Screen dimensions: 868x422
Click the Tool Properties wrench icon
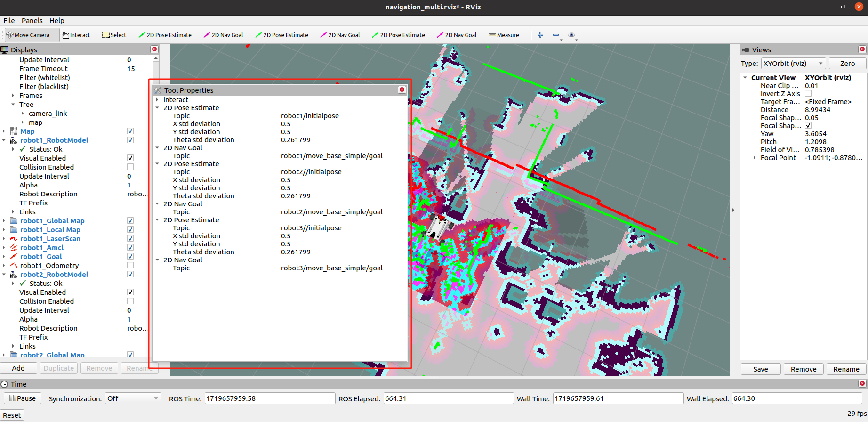157,90
